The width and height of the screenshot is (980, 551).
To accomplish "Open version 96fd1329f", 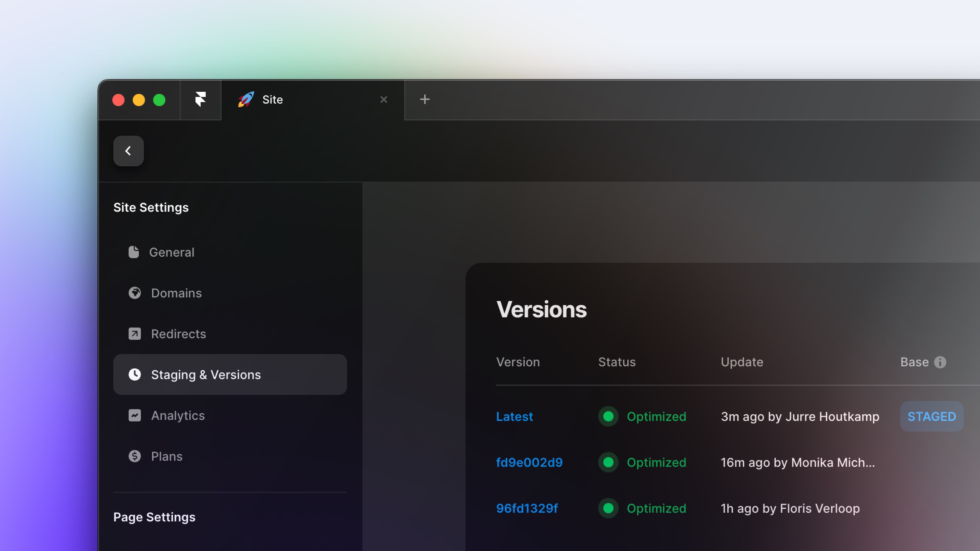I will [527, 508].
